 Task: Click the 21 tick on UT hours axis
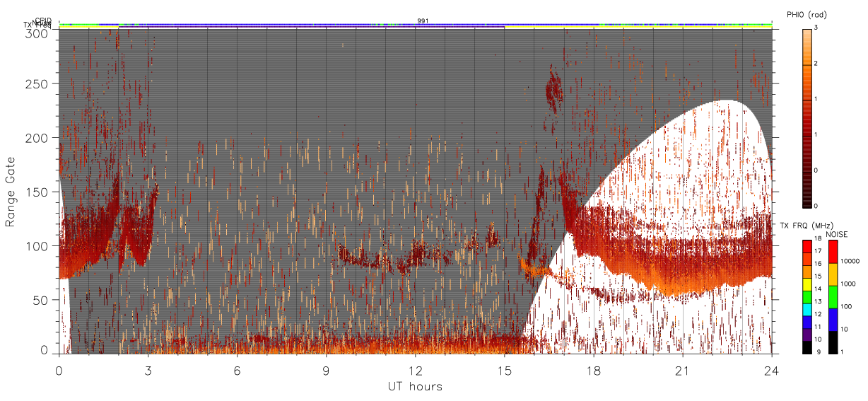tap(683, 370)
